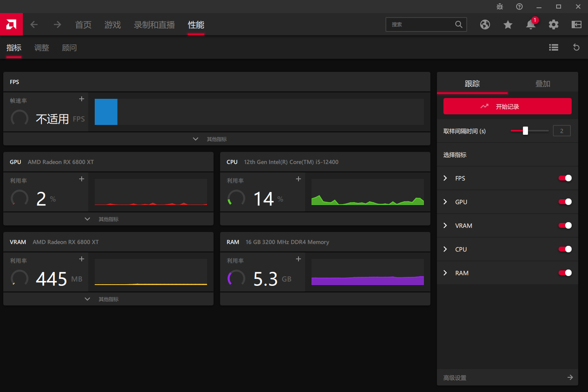The width and height of the screenshot is (588, 392).
Task: Click the GPU red usage graph
Action: (x=151, y=192)
